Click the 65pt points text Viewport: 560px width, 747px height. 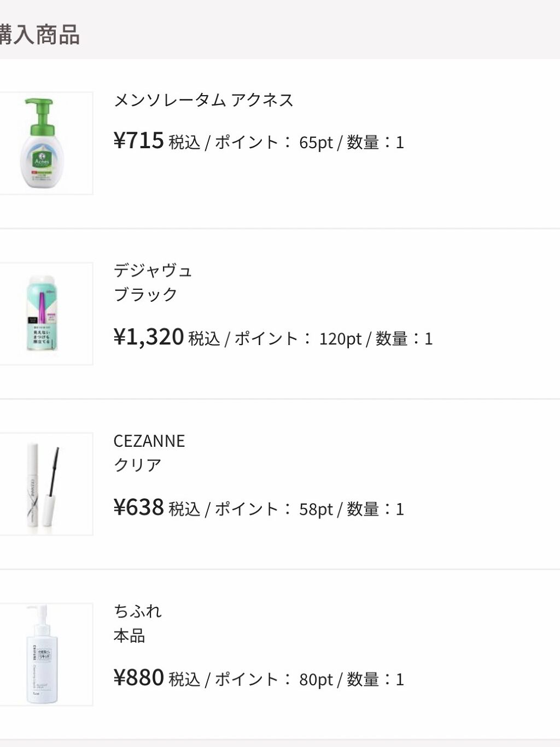click(316, 143)
